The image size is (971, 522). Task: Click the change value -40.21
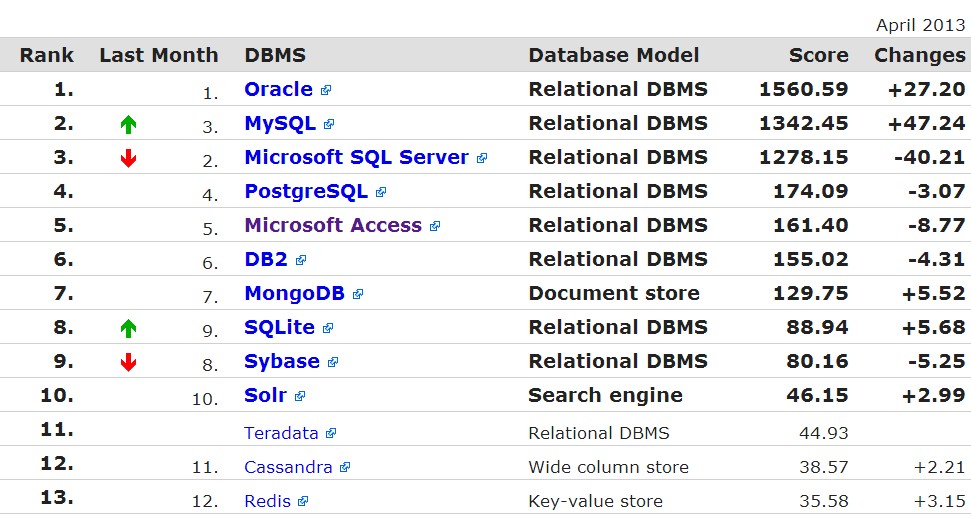[x=930, y=157]
